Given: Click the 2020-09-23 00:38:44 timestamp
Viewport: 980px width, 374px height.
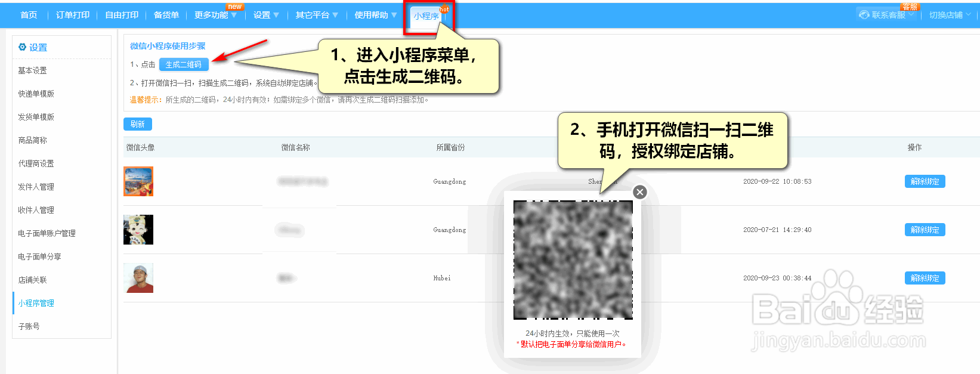Looking at the screenshot, I should pos(777,278).
